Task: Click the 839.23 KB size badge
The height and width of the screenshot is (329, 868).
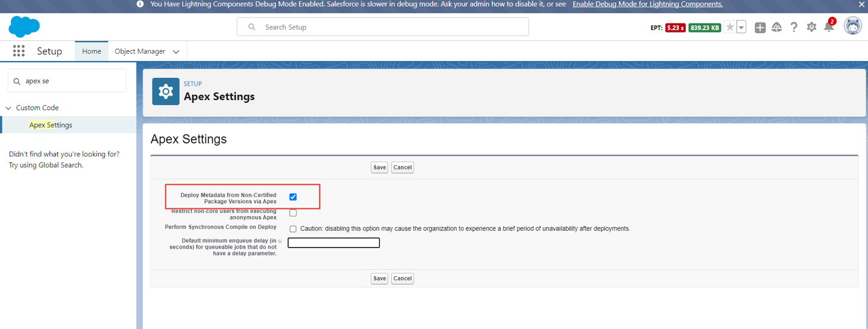Action: [x=705, y=28]
